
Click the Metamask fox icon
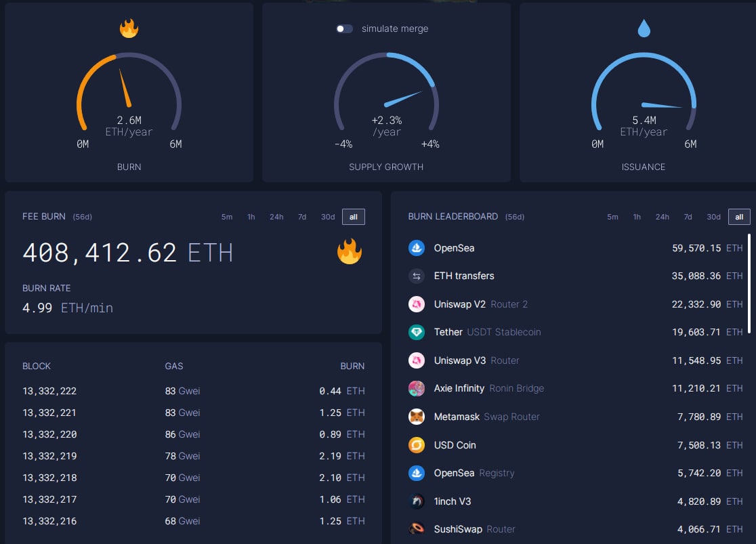(x=417, y=417)
